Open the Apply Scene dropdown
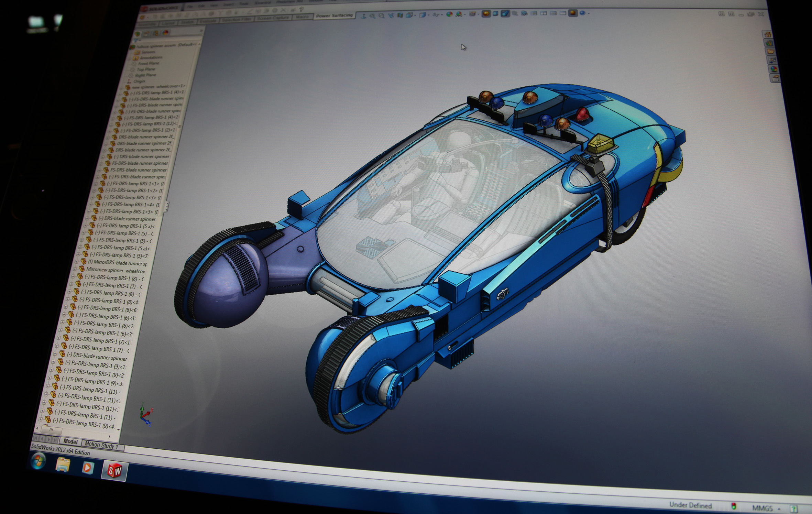812x514 pixels. pyautogui.click(x=460, y=14)
